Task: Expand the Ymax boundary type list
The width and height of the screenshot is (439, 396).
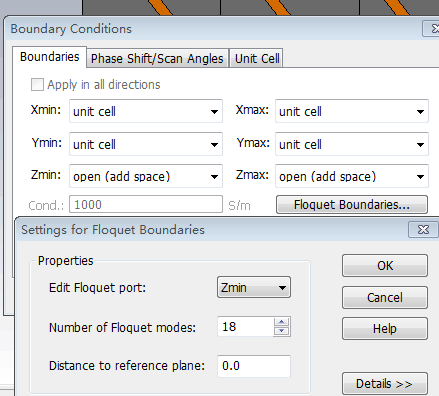Action: click(352, 144)
